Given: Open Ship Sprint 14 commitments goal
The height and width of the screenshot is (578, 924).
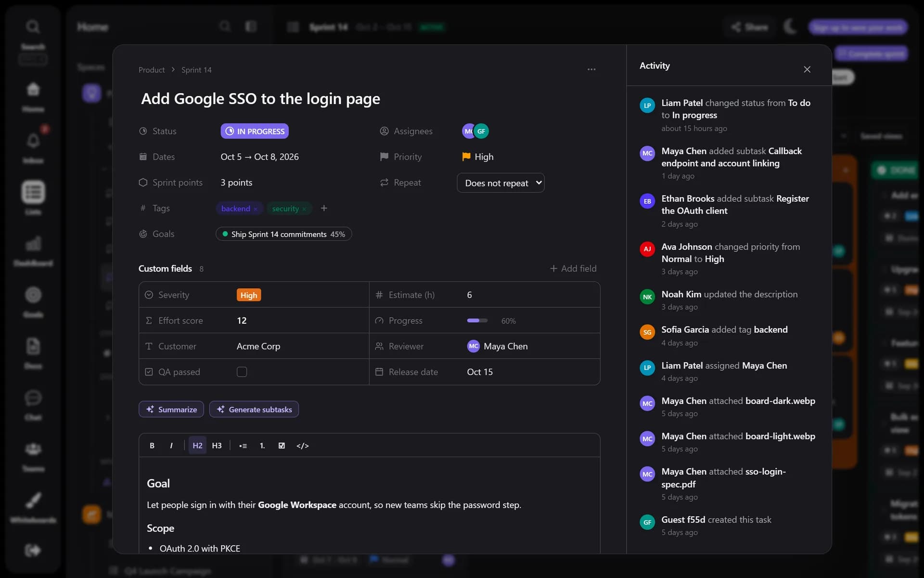Looking at the screenshot, I should (284, 234).
